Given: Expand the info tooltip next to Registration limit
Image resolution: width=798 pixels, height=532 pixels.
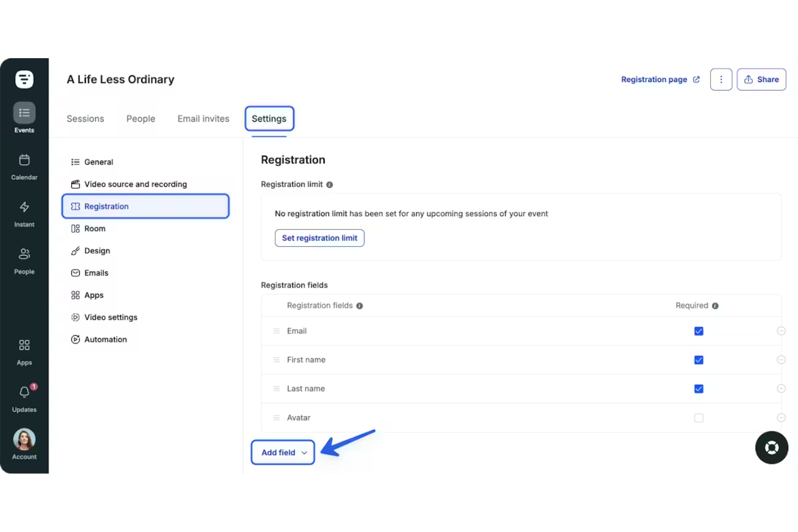Looking at the screenshot, I should [329, 184].
